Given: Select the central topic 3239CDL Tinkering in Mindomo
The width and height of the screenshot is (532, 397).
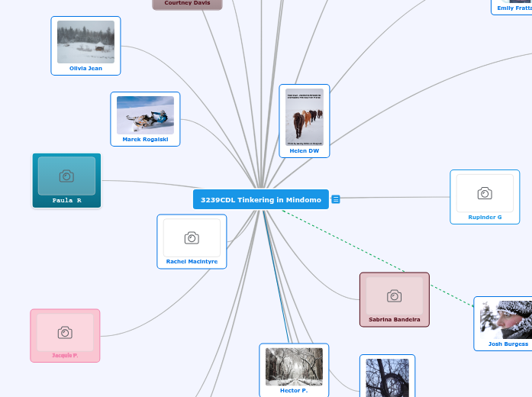Looking at the screenshot, I should coord(260,199).
